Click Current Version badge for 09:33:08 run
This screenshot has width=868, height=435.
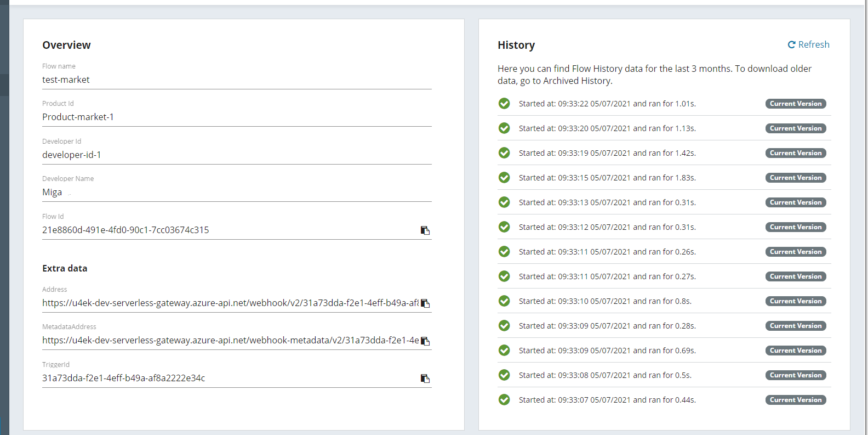pyautogui.click(x=796, y=375)
